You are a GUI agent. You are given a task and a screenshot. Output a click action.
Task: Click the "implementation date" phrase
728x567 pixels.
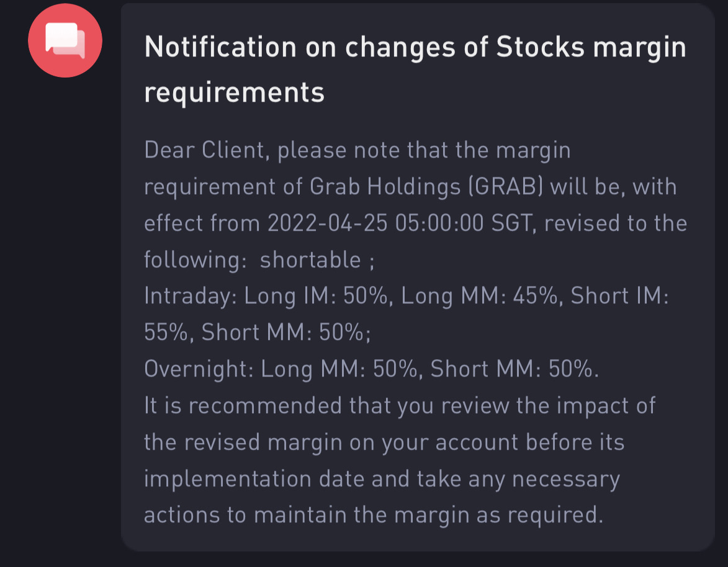click(x=277, y=479)
